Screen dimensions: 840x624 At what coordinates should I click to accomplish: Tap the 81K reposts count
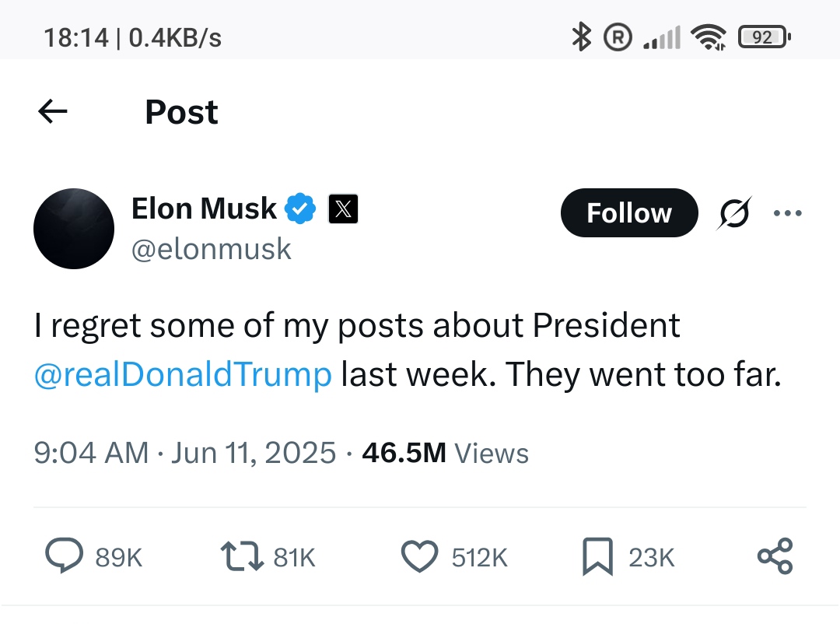point(294,557)
